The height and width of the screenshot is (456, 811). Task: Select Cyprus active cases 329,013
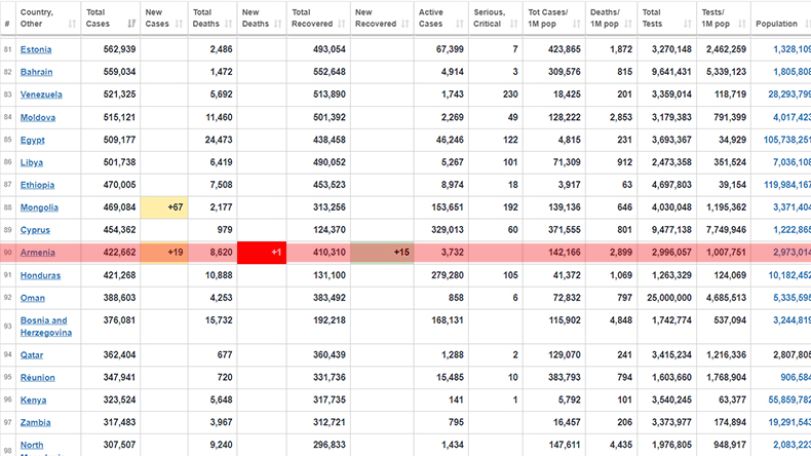point(447,230)
